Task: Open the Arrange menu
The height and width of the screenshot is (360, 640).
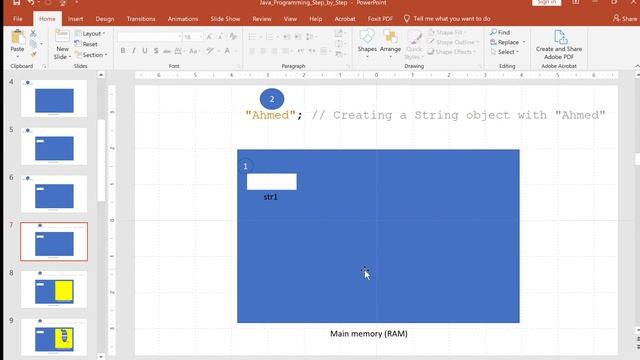Action: pos(390,42)
